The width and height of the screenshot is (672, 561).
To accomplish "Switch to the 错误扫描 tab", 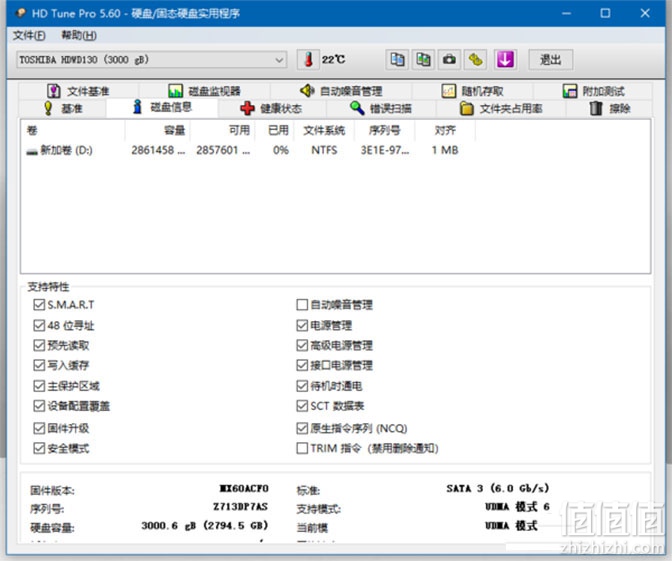I will point(381,108).
